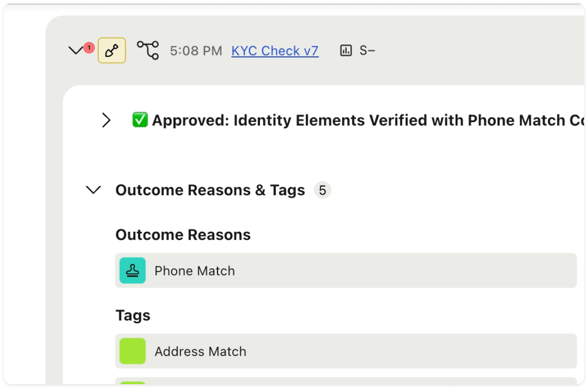Click the green swatch beside Address Match
588x389 pixels.
coord(132,351)
